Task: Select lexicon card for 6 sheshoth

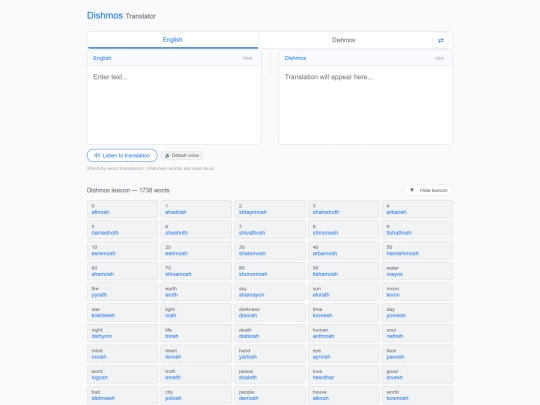Action: click(x=196, y=230)
